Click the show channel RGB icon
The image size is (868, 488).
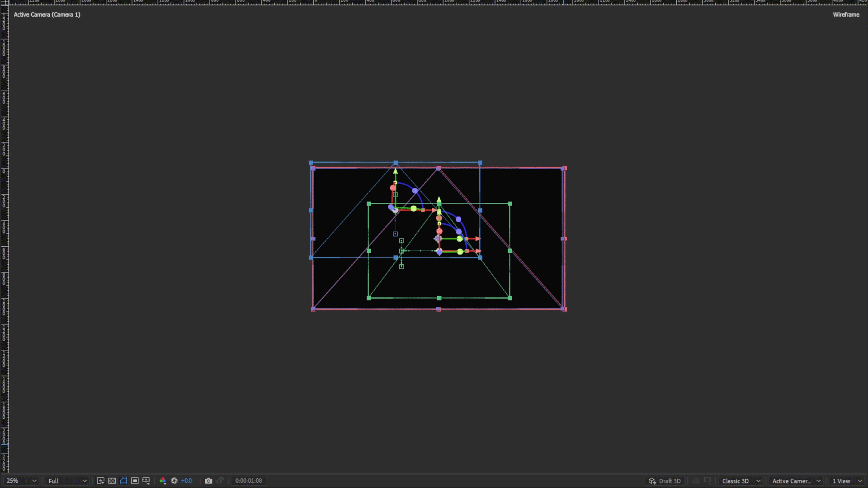[163, 481]
